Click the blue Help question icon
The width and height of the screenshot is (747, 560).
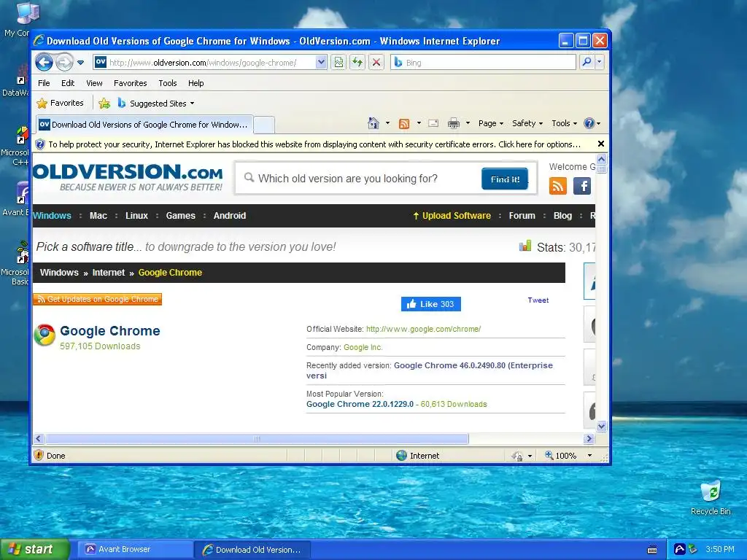pyautogui.click(x=589, y=123)
